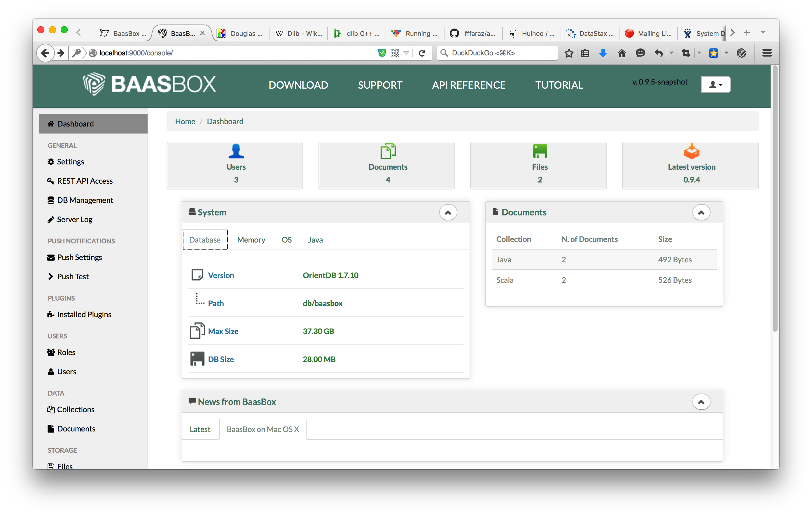This screenshot has height=516, width=812.
Task: Open the browser hamburger menu
Action: point(766,53)
